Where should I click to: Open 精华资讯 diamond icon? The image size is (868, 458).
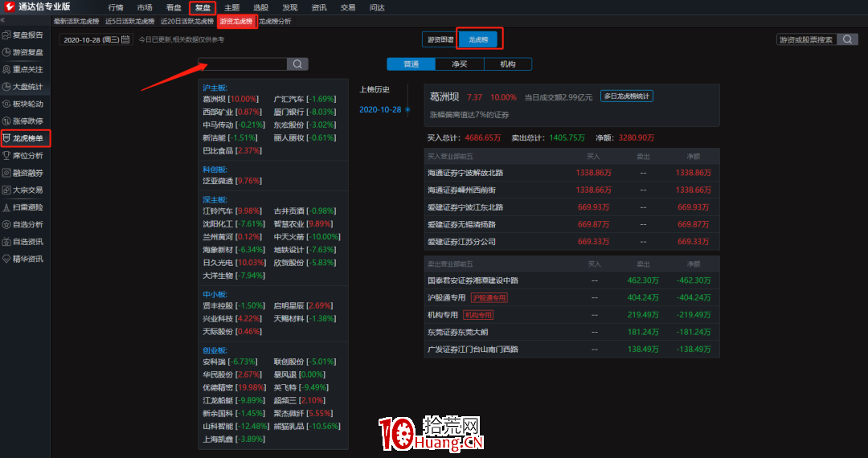pos(6,259)
